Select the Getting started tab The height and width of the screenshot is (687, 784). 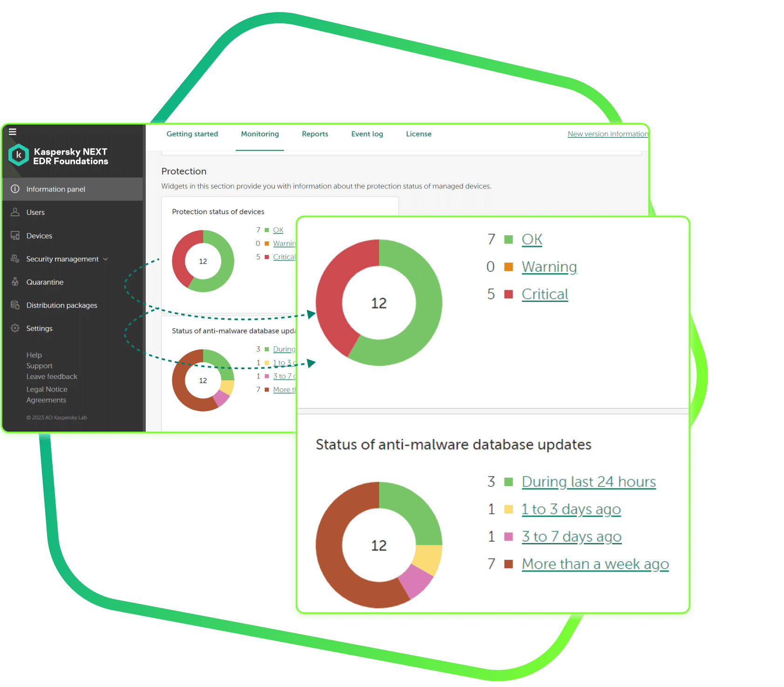pos(192,134)
